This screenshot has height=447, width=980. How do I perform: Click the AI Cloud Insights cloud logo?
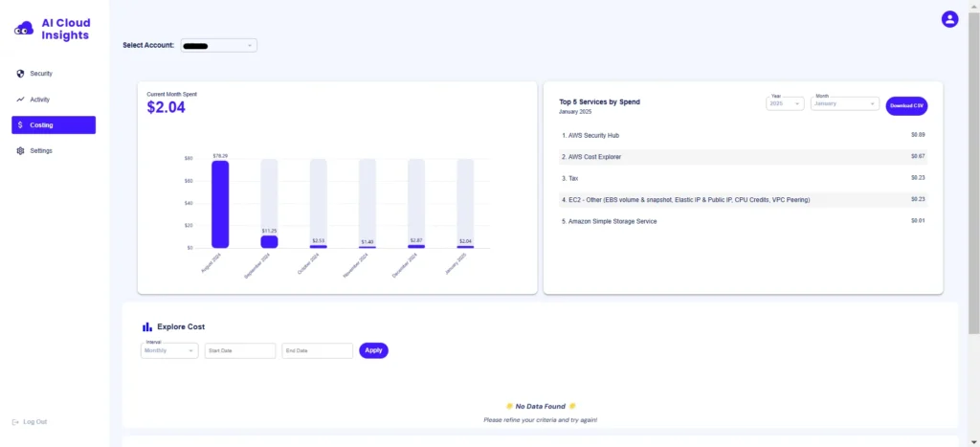24,30
